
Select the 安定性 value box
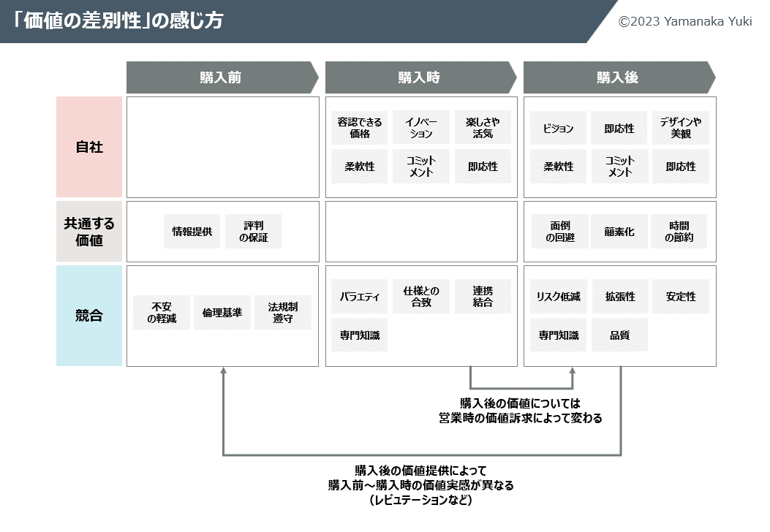tap(681, 297)
